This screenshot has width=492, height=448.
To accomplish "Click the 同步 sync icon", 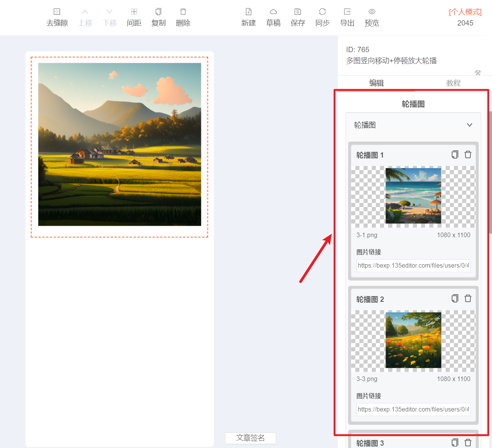I will (x=322, y=12).
